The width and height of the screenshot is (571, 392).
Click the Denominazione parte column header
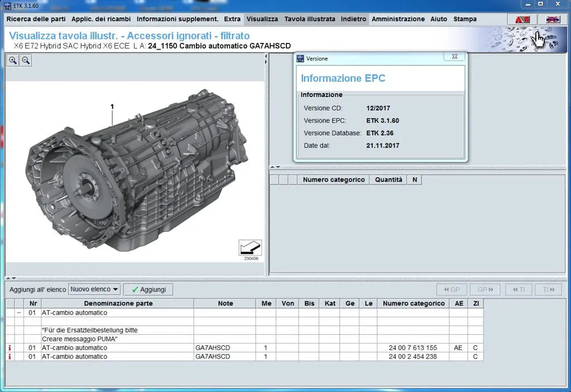(x=118, y=304)
